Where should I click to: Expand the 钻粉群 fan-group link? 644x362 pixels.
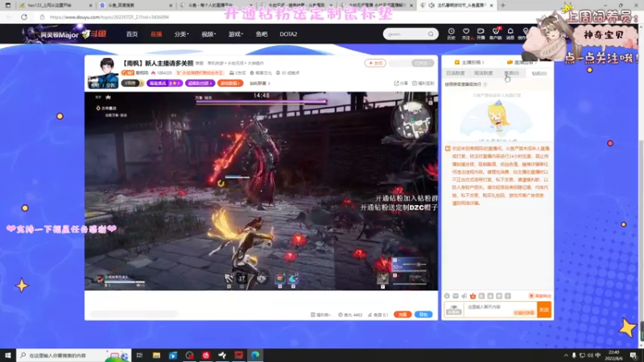[x=259, y=83]
